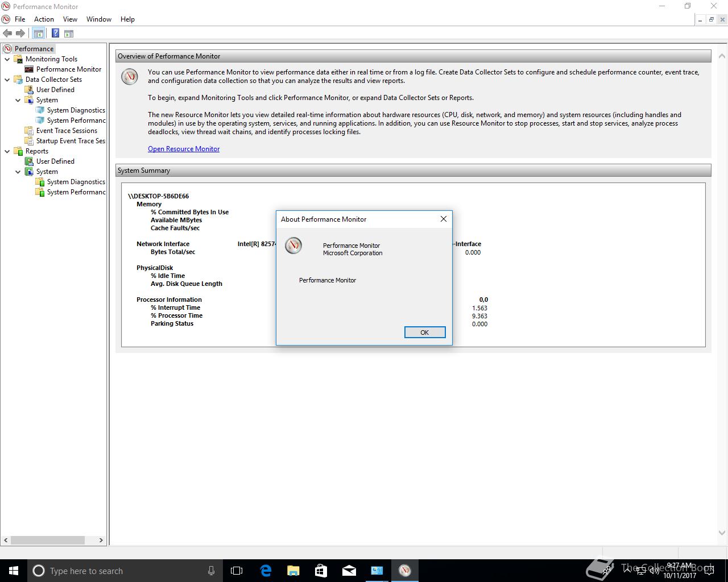Collapse the Reports tree node

click(7, 151)
